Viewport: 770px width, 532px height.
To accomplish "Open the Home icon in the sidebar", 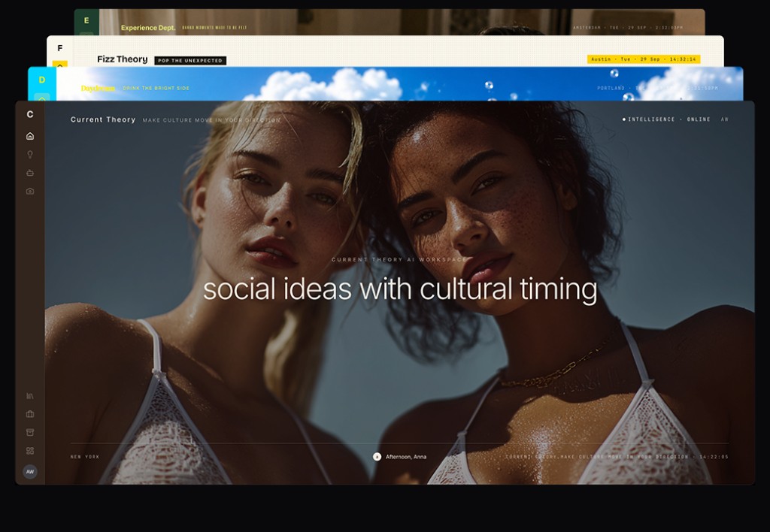I will 30,136.
